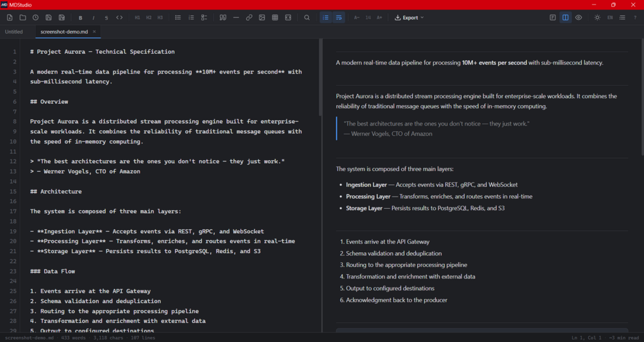Switch to preview-only view with eye icon
Image resolution: width=644 pixels, height=342 pixels.
click(579, 18)
